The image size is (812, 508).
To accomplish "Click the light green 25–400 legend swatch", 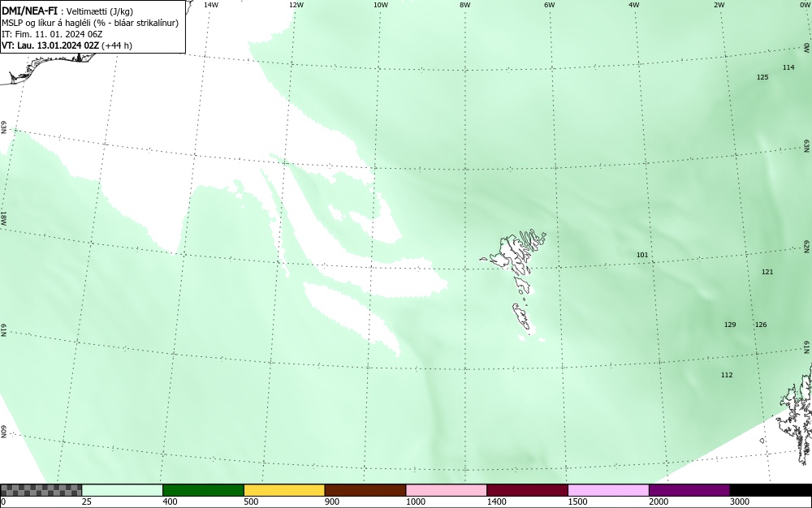I will pos(123,490).
